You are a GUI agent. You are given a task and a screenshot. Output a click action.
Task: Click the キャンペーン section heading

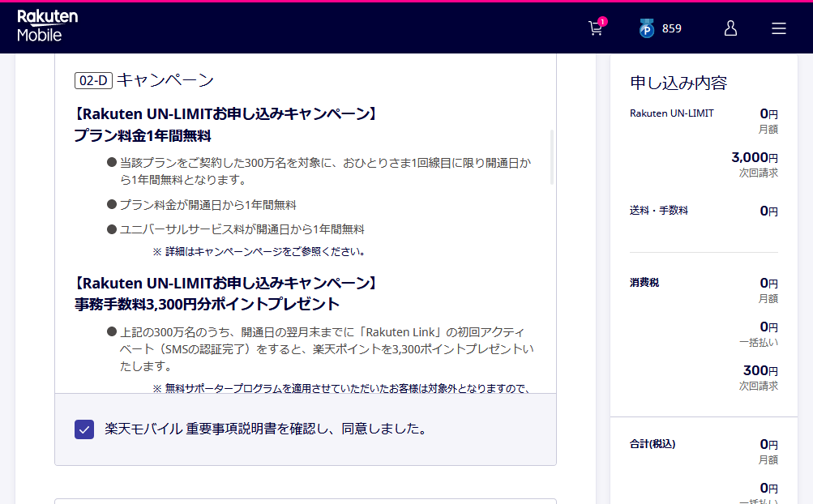(165, 80)
